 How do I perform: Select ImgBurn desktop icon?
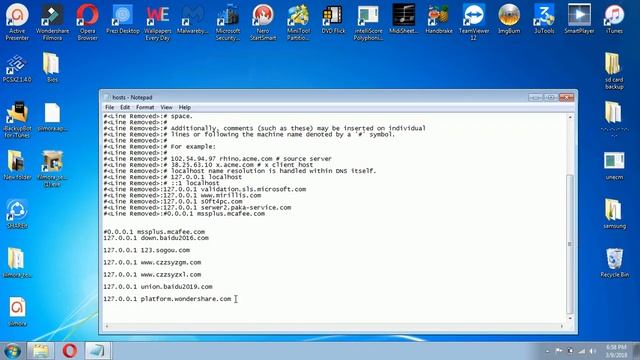(x=509, y=19)
